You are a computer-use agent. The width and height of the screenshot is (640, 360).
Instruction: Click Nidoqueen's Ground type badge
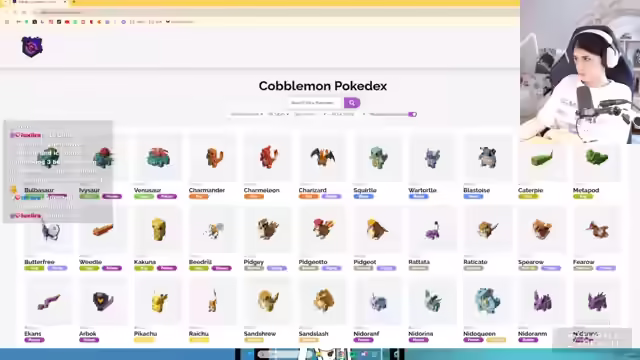(496, 340)
